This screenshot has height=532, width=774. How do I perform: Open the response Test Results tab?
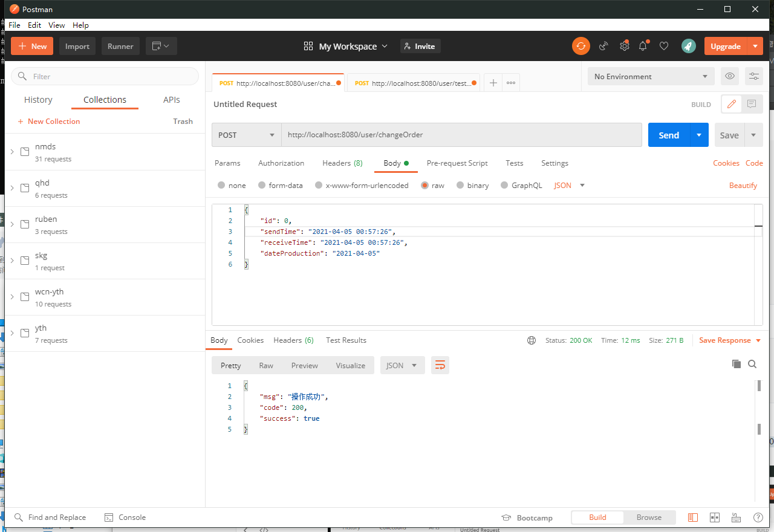point(346,340)
